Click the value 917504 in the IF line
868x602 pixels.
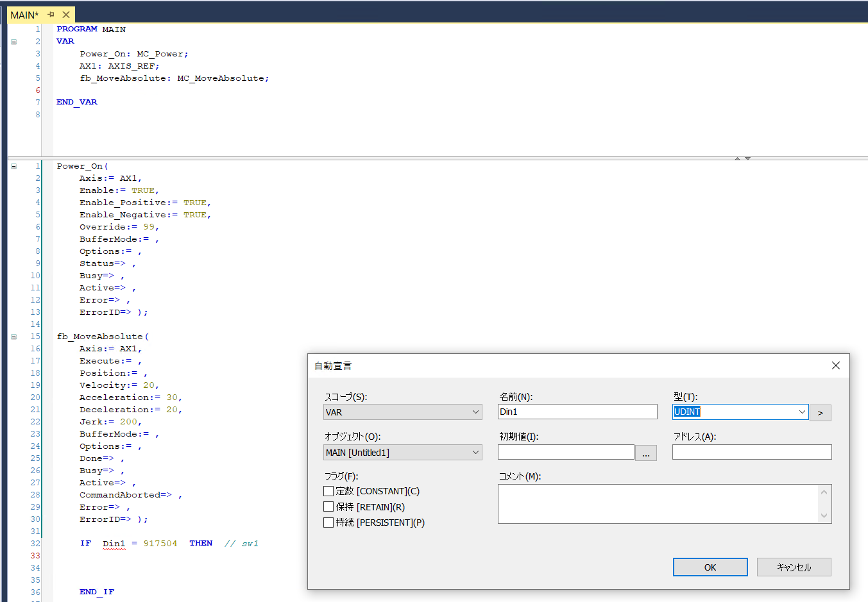click(x=160, y=544)
